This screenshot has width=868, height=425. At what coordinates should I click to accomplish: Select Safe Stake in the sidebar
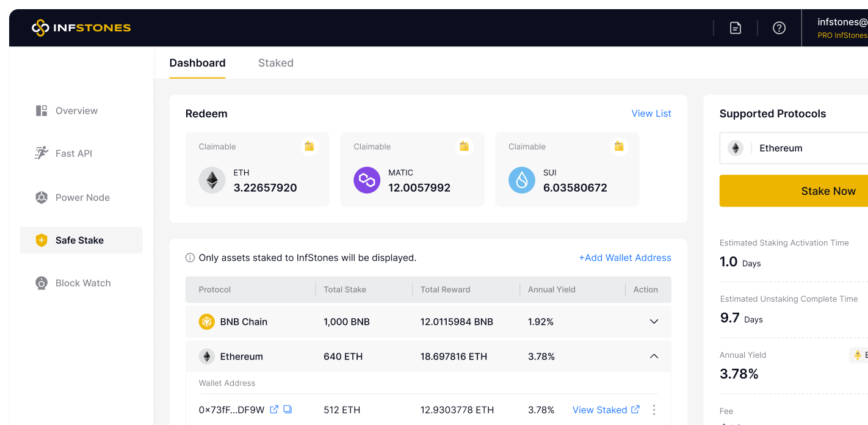click(81, 240)
